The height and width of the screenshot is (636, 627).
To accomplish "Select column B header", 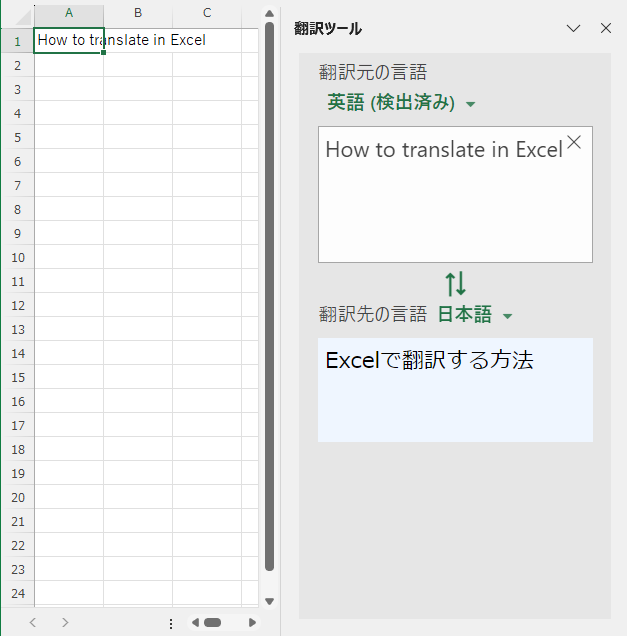I will (x=138, y=14).
